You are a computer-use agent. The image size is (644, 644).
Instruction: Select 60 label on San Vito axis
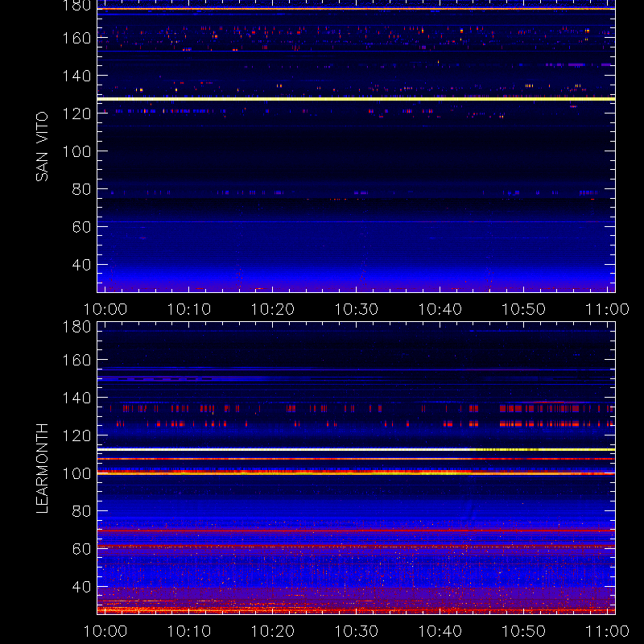coord(81,227)
